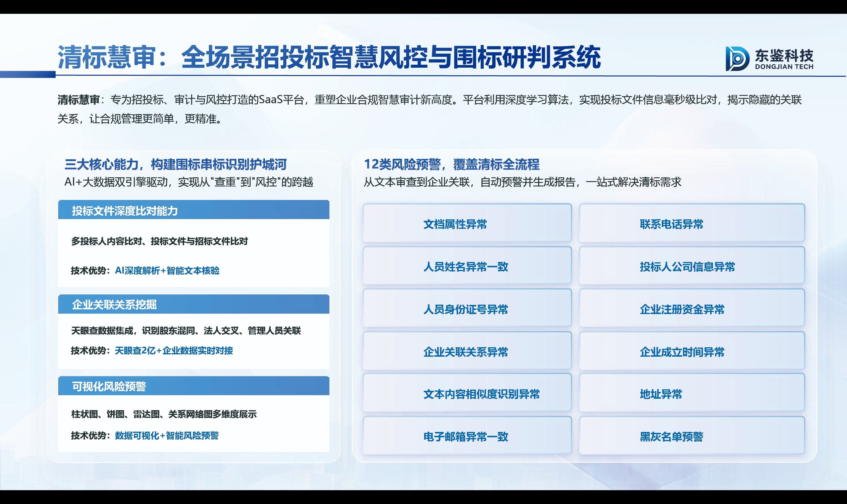Click the heading 12类风险预警，覆盖清标全流程

tap(451, 164)
